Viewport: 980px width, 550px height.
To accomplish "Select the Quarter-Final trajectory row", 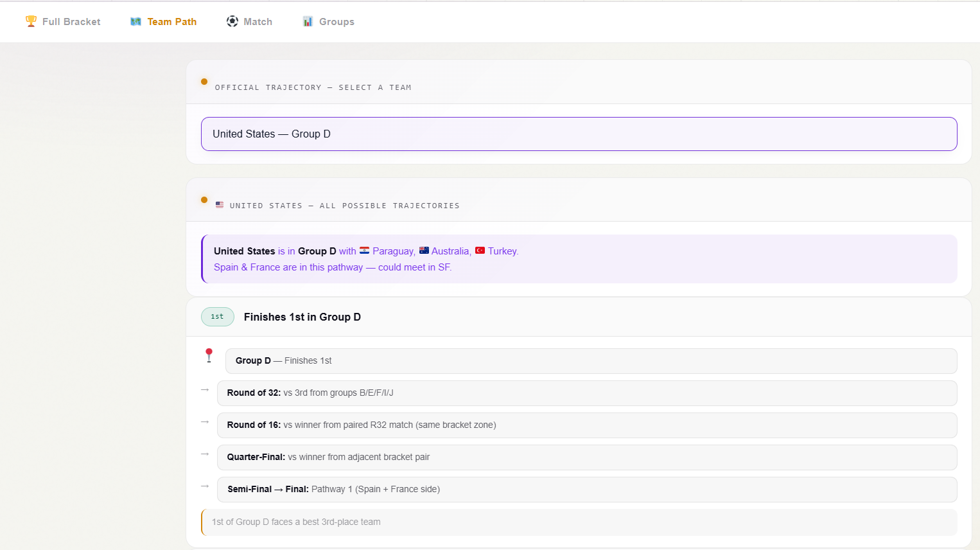I will [586, 457].
